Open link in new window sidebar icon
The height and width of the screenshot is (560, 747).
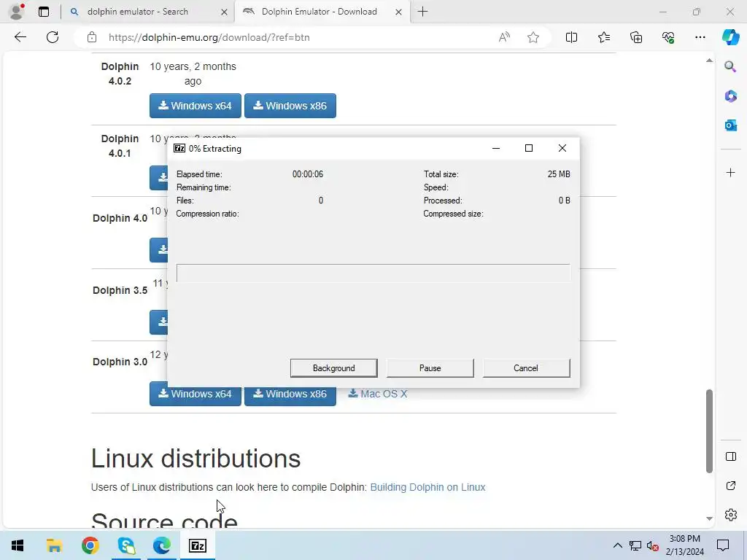730,486
